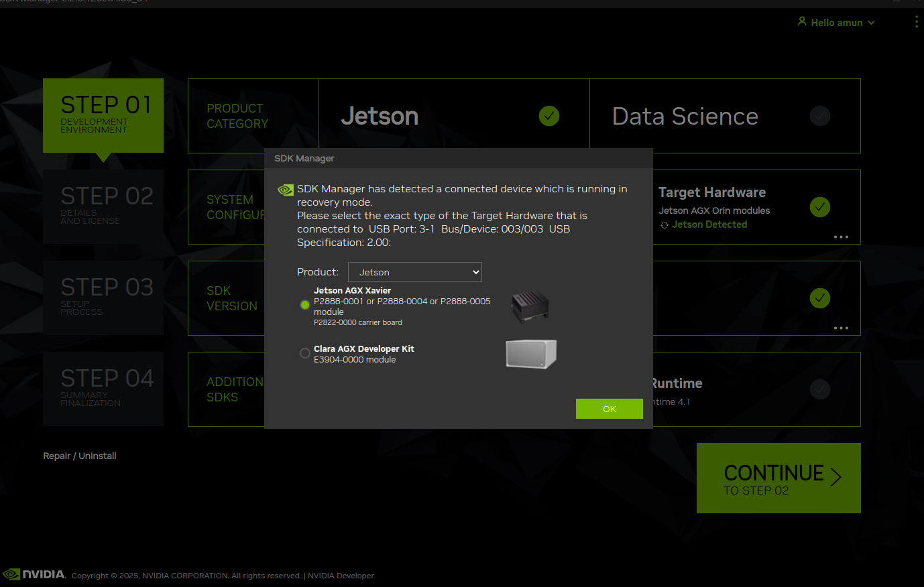924x587 pixels.
Task: Select the Step 03 Setup Process tab
Action: pyautogui.click(x=103, y=298)
